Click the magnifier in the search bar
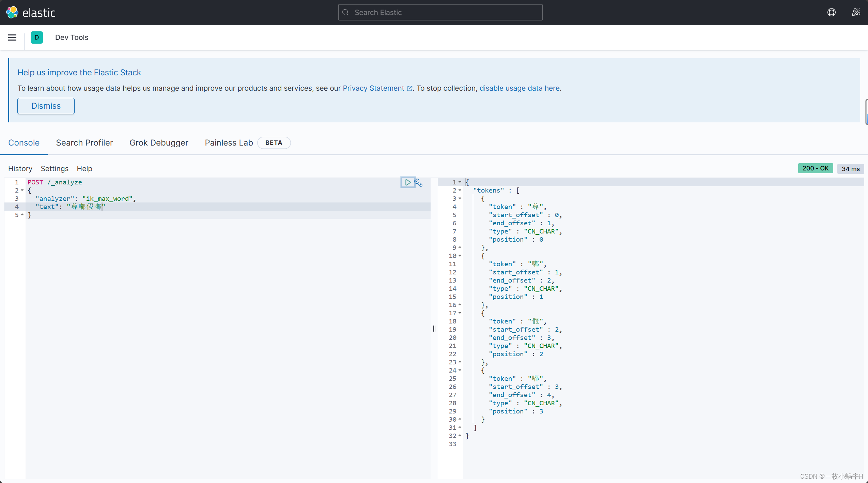The image size is (868, 483). [x=345, y=12]
